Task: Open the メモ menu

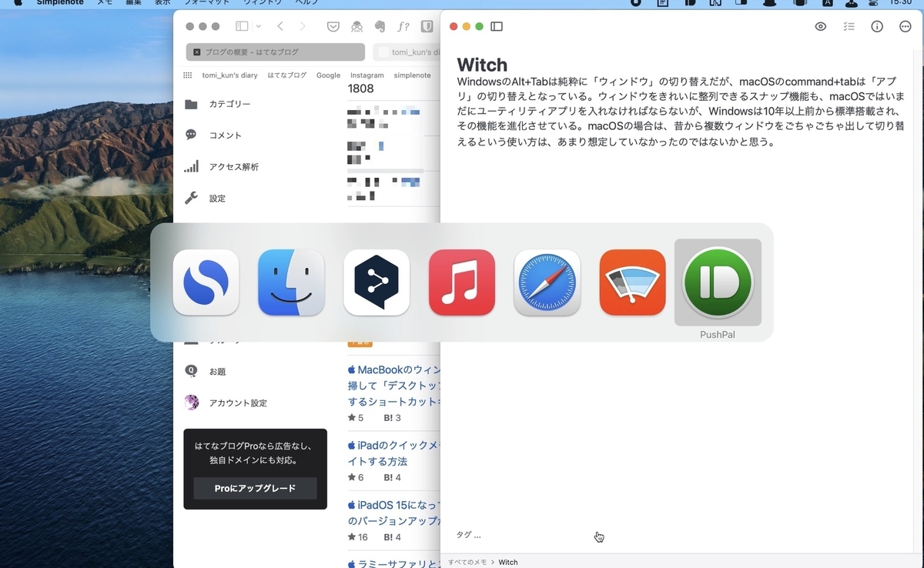Action: (x=104, y=3)
